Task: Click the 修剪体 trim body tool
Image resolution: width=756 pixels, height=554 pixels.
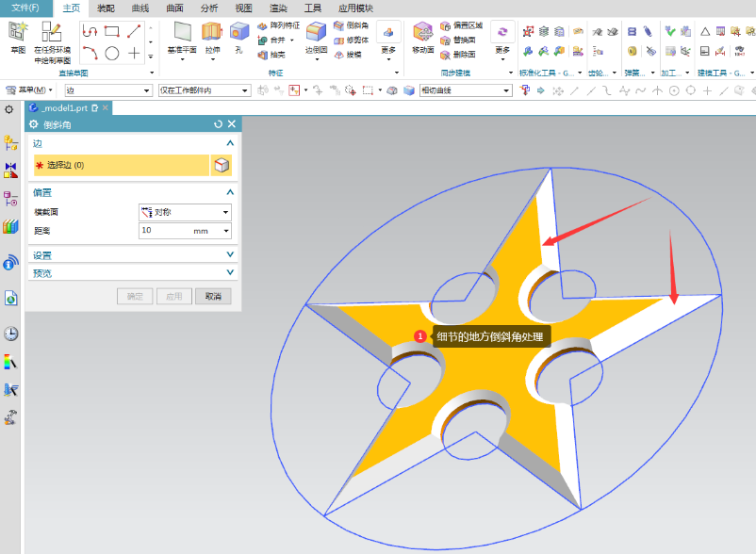Action: click(352, 40)
